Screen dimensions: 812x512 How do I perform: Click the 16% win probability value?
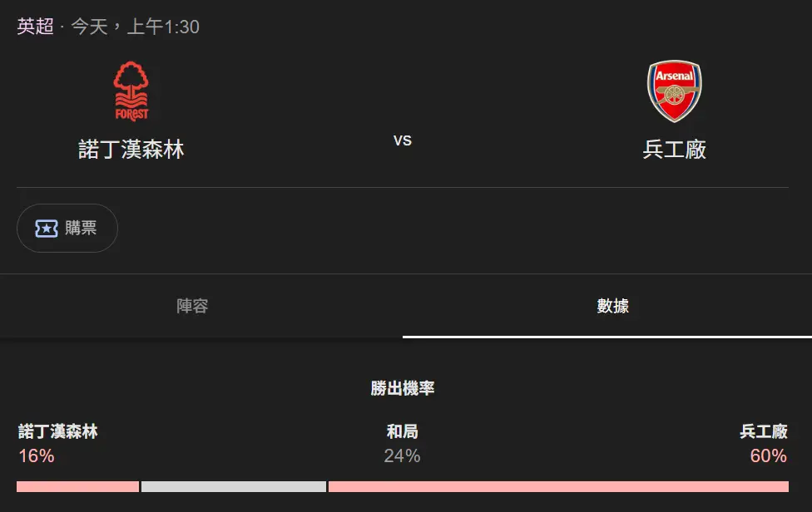37,455
